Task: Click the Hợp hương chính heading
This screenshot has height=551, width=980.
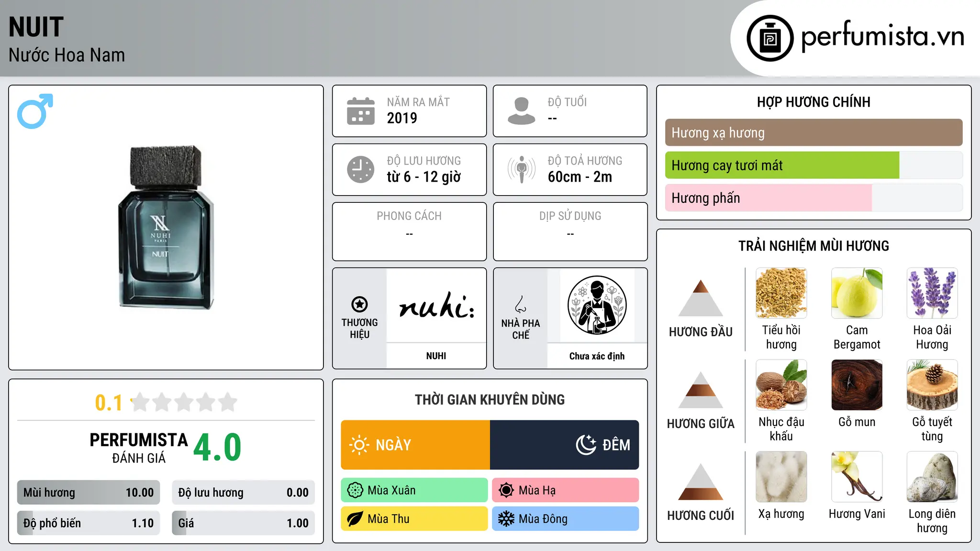Action: 813,102
